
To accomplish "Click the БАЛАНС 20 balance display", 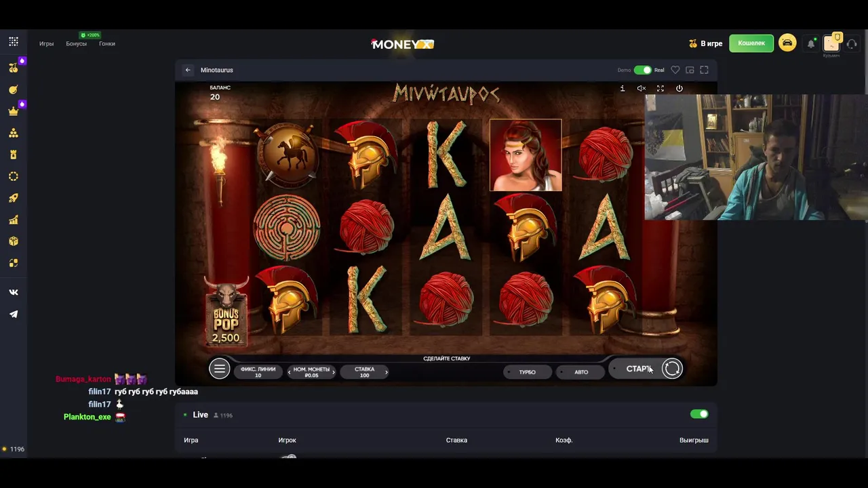I will [x=220, y=93].
